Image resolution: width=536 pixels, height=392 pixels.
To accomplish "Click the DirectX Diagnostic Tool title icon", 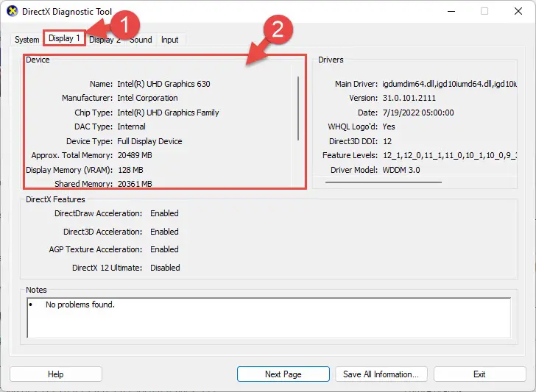I will point(13,11).
